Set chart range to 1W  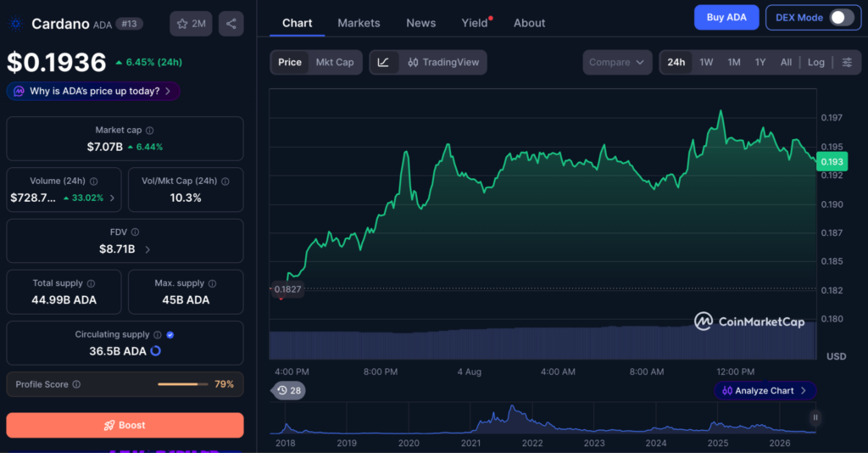(706, 62)
